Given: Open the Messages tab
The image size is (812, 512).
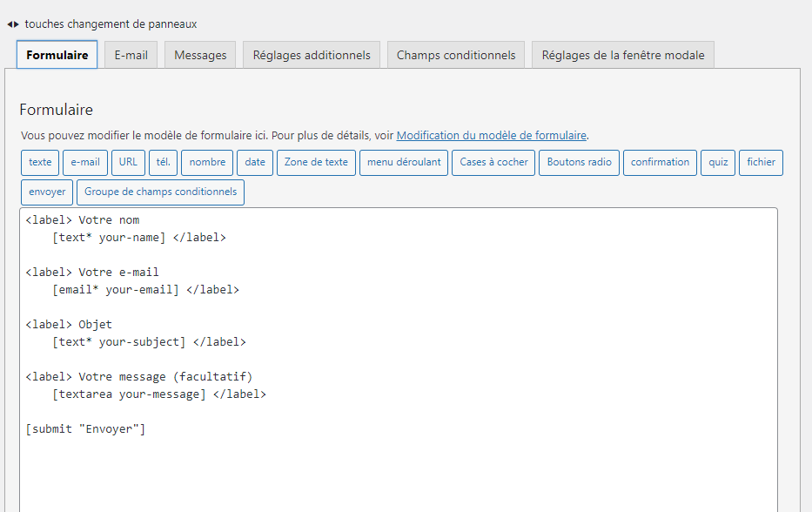Looking at the screenshot, I should click(x=200, y=55).
